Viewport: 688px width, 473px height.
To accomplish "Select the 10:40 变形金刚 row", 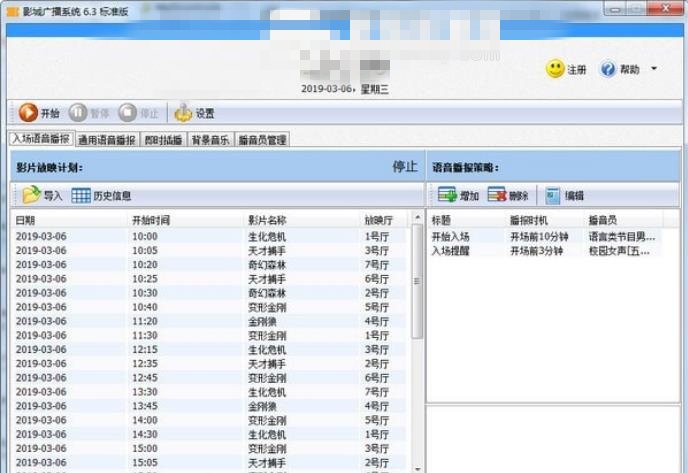I will 210,307.
